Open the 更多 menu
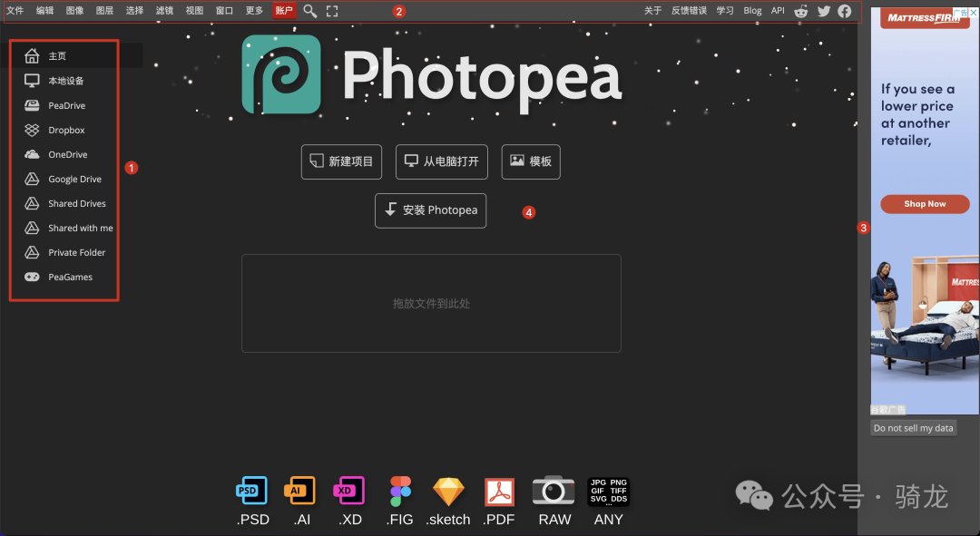Screen dimensions: 980x536 (x=254, y=11)
